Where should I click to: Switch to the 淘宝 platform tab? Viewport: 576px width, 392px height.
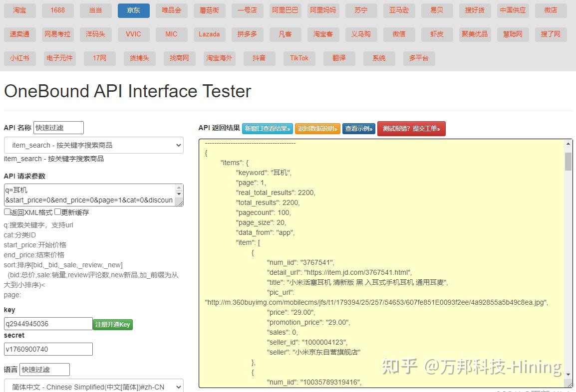[x=19, y=10]
